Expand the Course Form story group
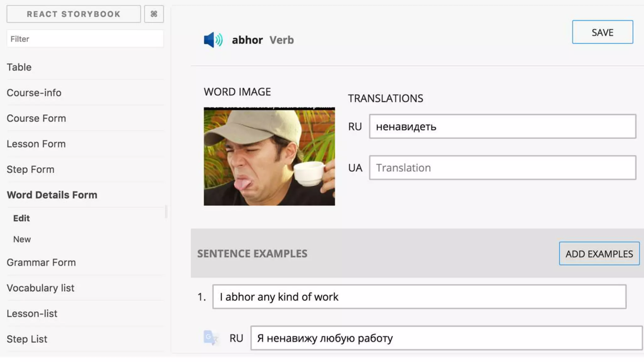The image size is (644, 362). (36, 118)
